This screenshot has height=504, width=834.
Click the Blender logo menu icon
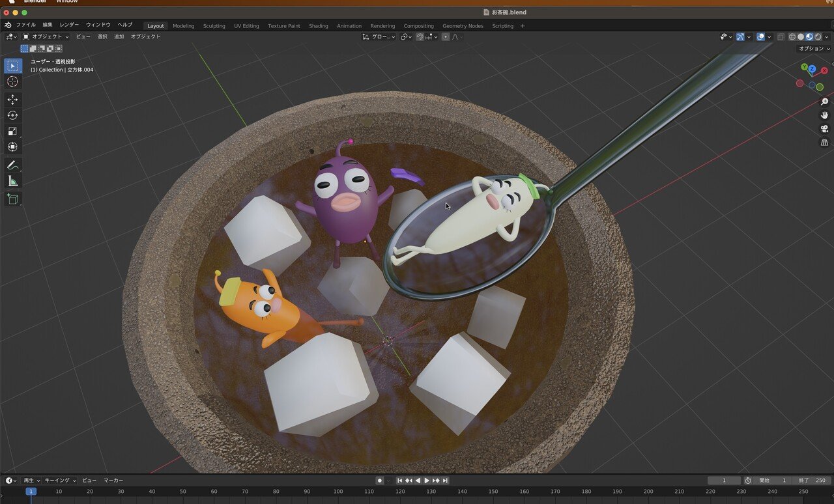tap(8, 25)
